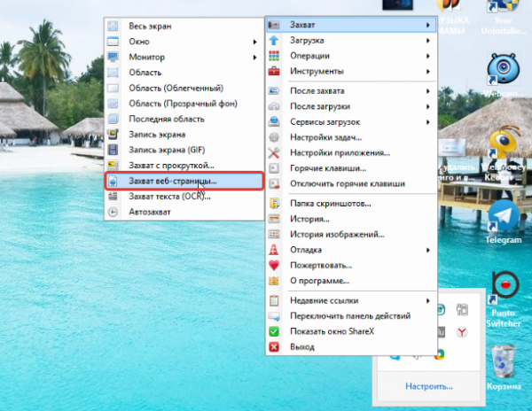Open История menu entry

point(351,219)
